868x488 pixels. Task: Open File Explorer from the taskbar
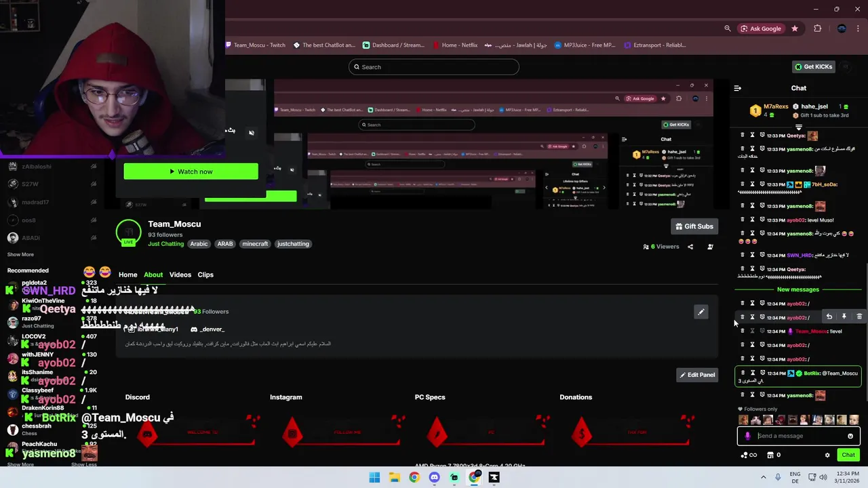(x=395, y=477)
